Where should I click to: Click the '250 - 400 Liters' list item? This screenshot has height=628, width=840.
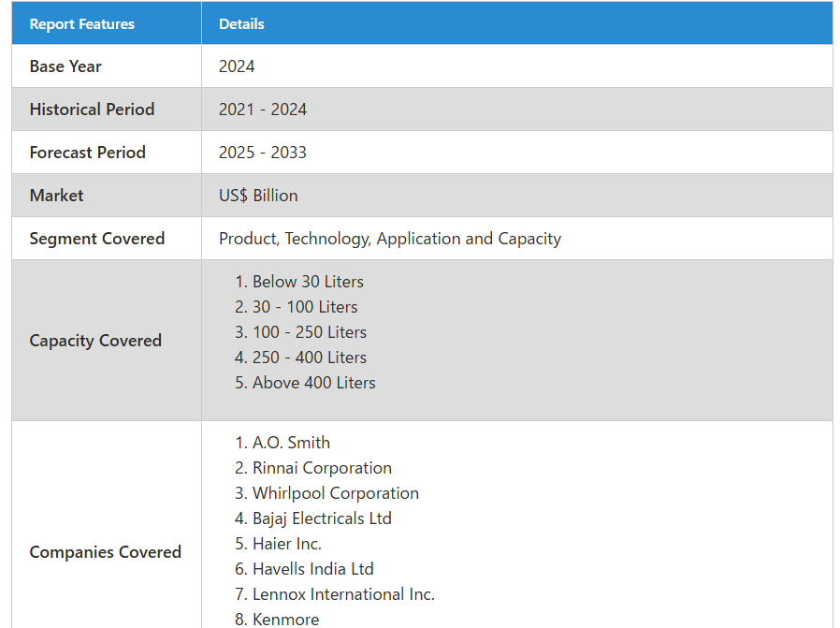(310, 358)
